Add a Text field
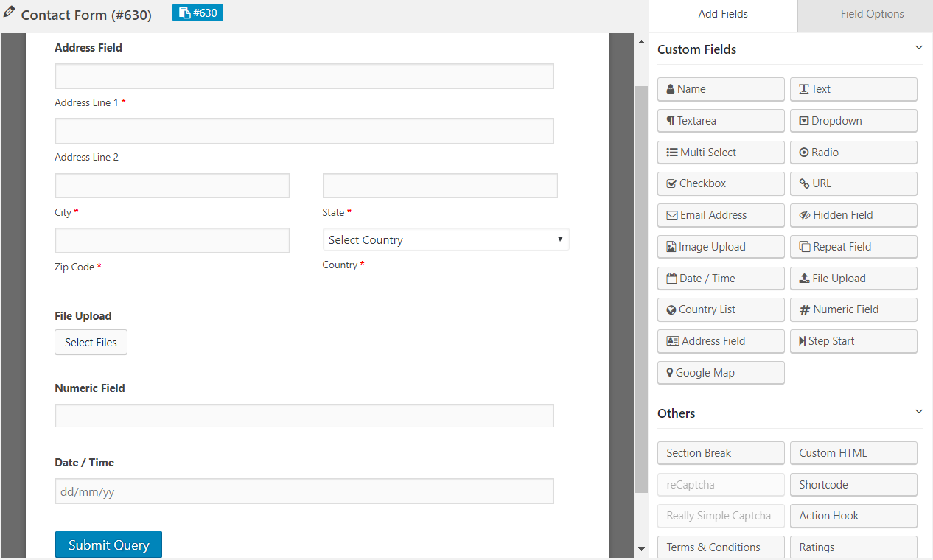This screenshot has height=560, width=933. tap(853, 89)
